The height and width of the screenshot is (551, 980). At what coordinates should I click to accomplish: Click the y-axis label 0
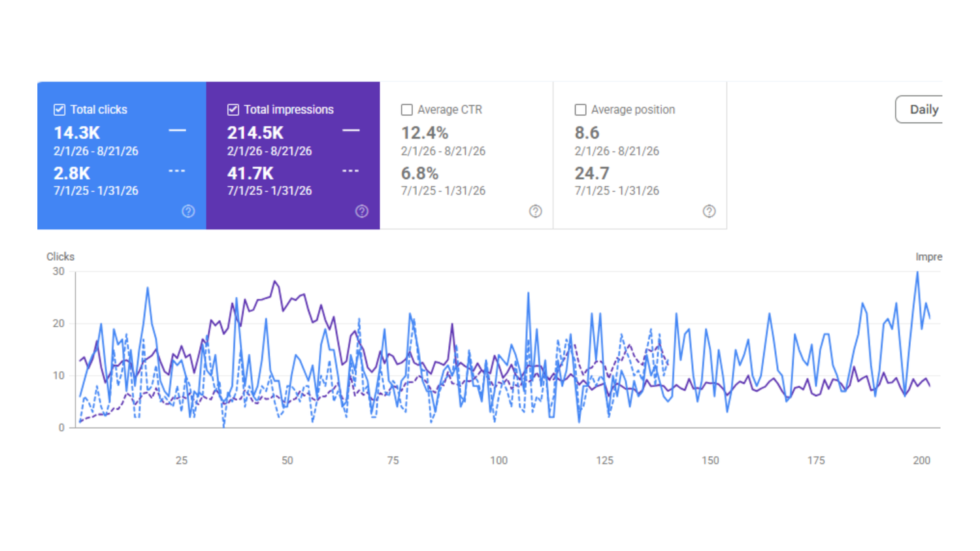61,427
